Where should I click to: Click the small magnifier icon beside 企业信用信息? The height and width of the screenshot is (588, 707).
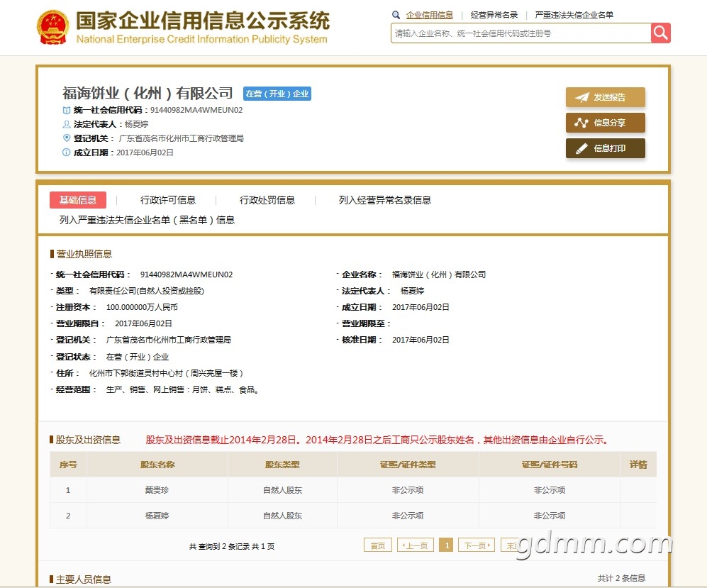(396, 15)
